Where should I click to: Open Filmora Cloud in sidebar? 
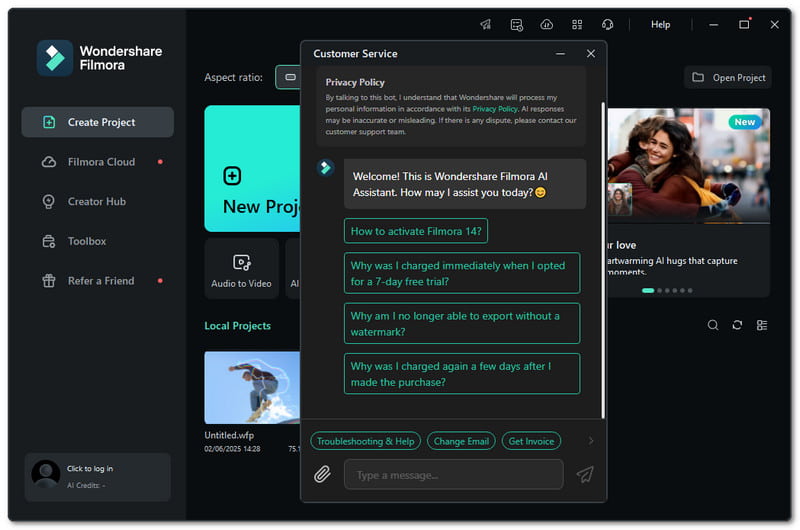97,162
